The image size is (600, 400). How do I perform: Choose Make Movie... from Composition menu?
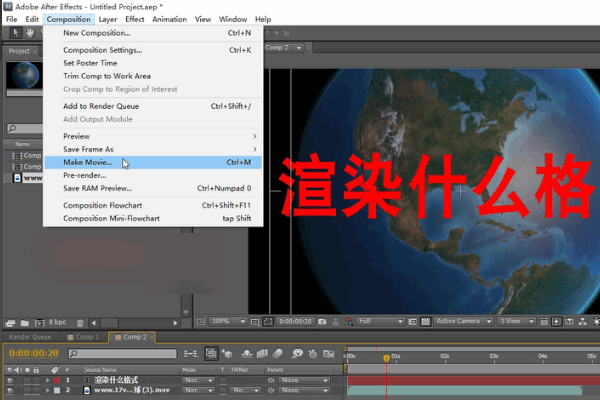[x=90, y=162]
